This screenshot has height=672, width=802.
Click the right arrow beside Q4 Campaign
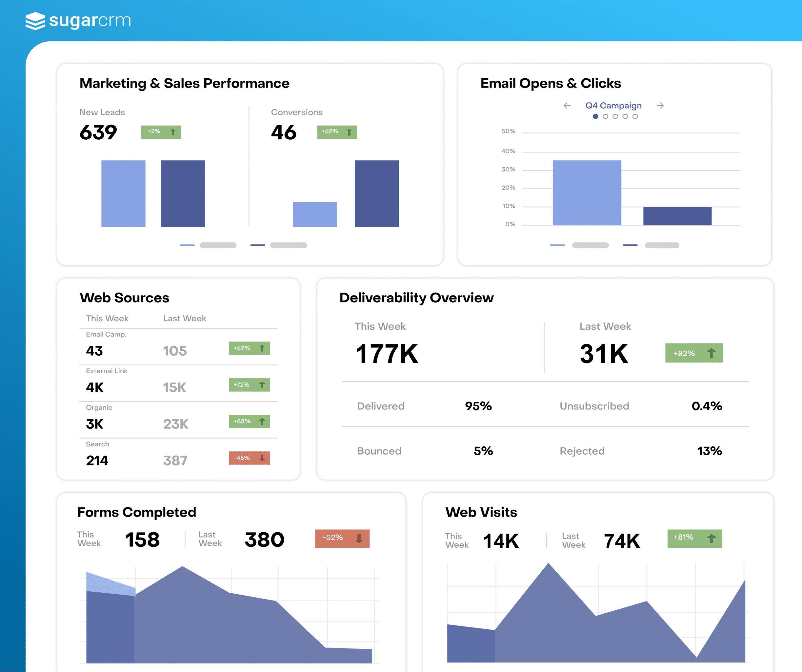[x=660, y=106]
